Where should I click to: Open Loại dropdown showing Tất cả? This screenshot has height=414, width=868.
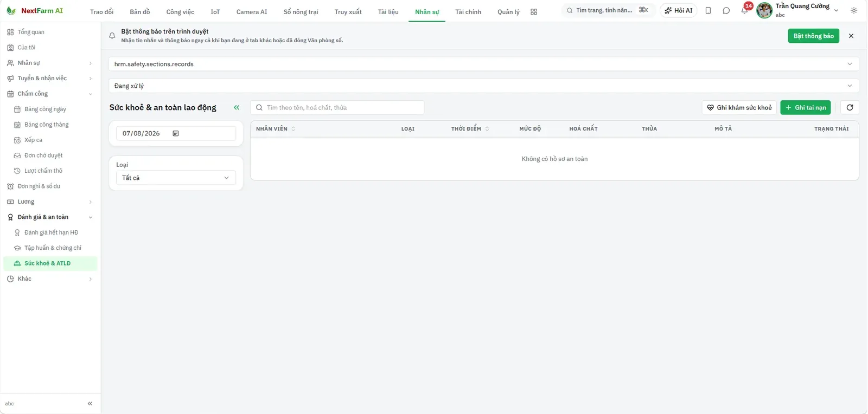point(176,178)
